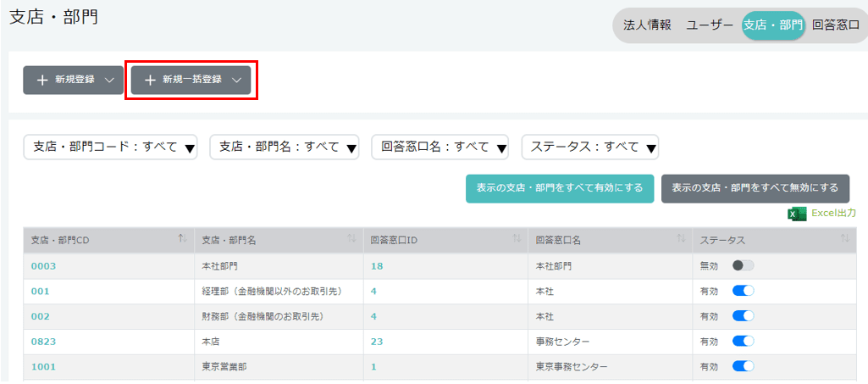Sort by 回答窓口ID column arrows
Image resolution: width=868 pixels, height=384 pixels.
point(516,240)
